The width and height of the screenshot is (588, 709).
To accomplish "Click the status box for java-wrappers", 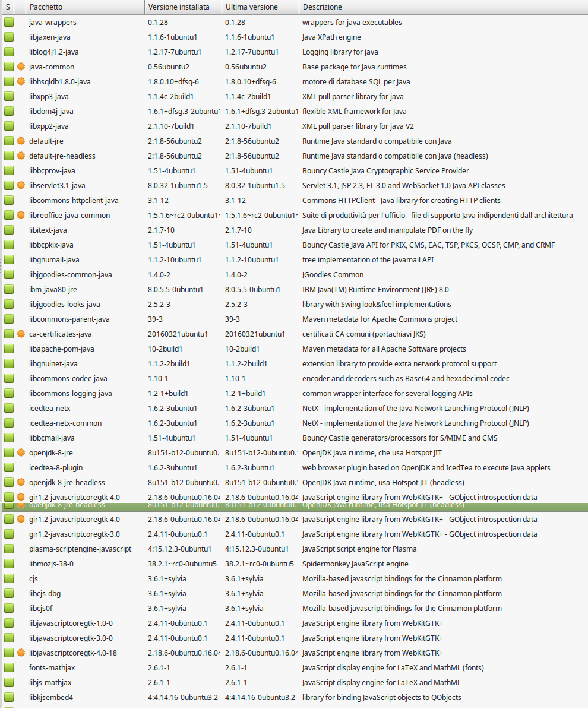I will 9,22.
